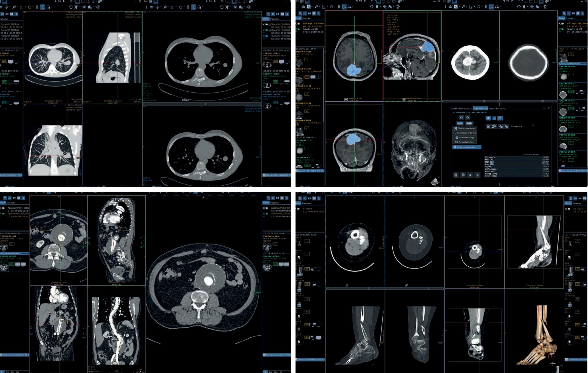Click the Pinselgröße brush size value
The width and height of the screenshot is (588, 373).
(x=533, y=125)
